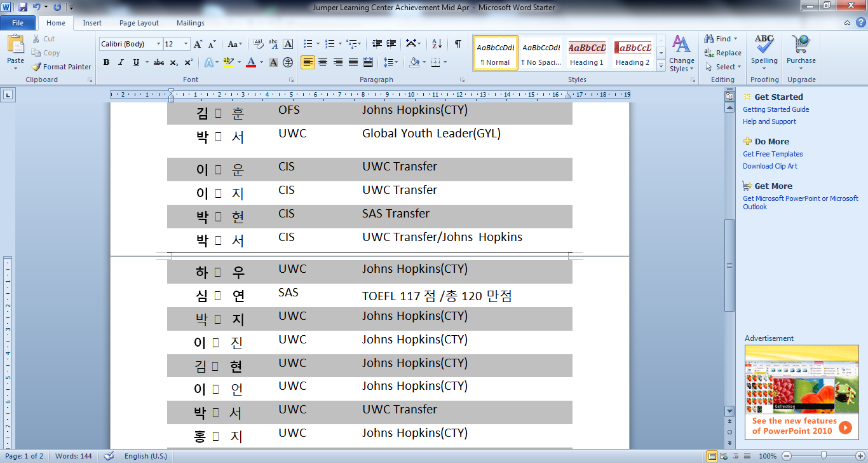
Task: Click the Words: 144 status indicator
Action: (x=74, y=456)
